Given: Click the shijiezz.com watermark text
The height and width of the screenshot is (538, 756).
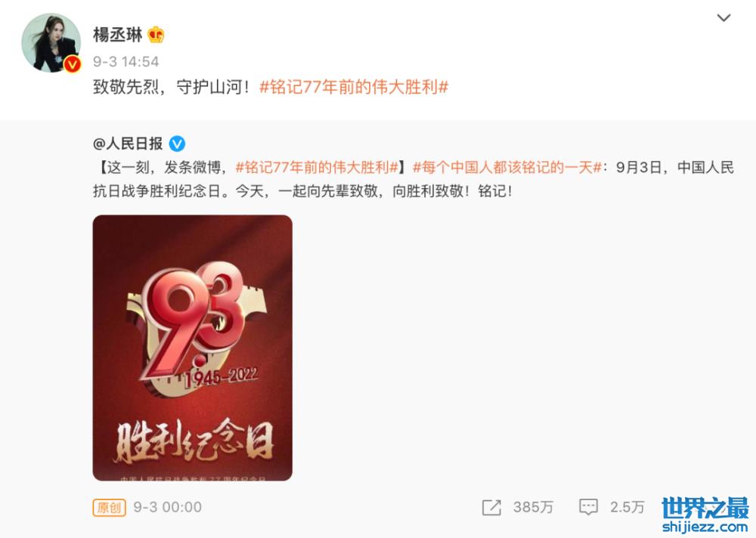Looking at the screenshot, I should (705, 527).
